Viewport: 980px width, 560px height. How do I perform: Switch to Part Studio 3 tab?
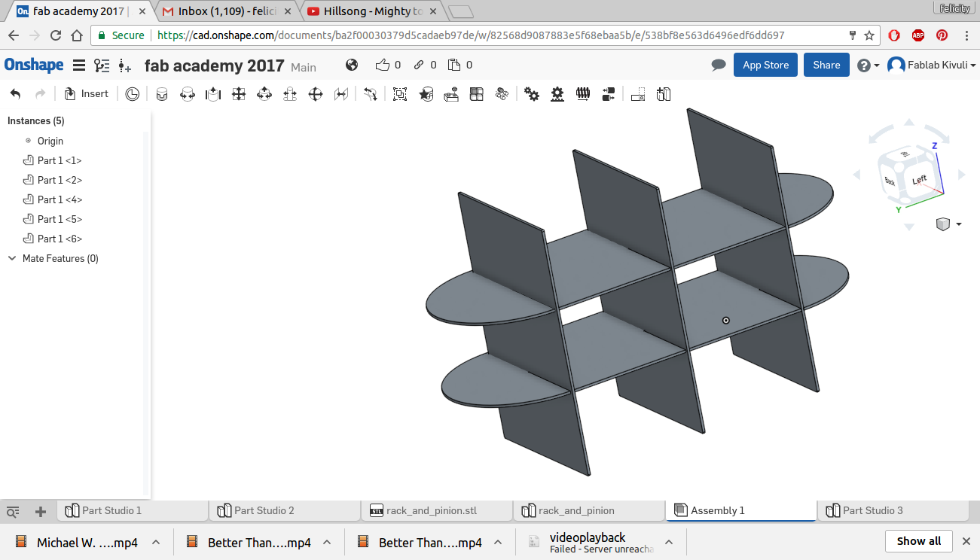(x=893, y=510)
